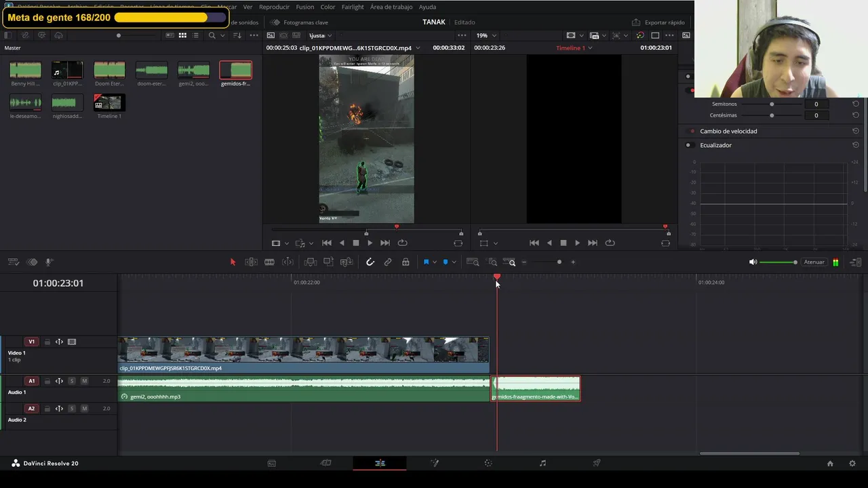Click the Full Extent Zoom icon
Image resolution: width=868 pixels, height=488 pixels.
pyautogui.click(x=473, y=262)
